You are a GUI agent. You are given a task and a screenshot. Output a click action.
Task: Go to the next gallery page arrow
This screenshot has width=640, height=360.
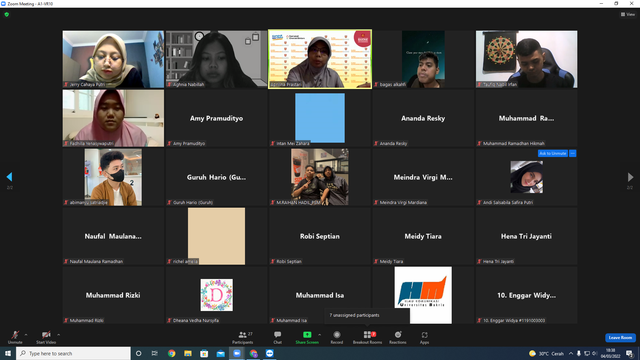click(630, 177)
